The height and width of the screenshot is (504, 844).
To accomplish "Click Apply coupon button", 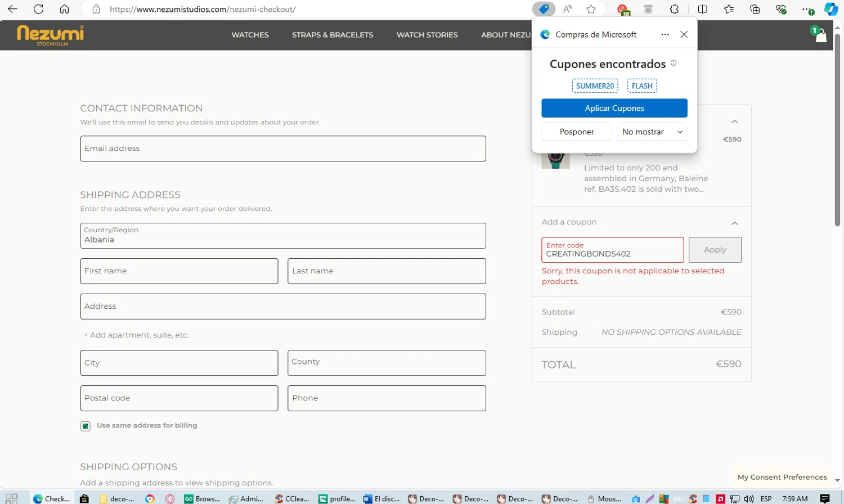I will click(x=715, y=250).
